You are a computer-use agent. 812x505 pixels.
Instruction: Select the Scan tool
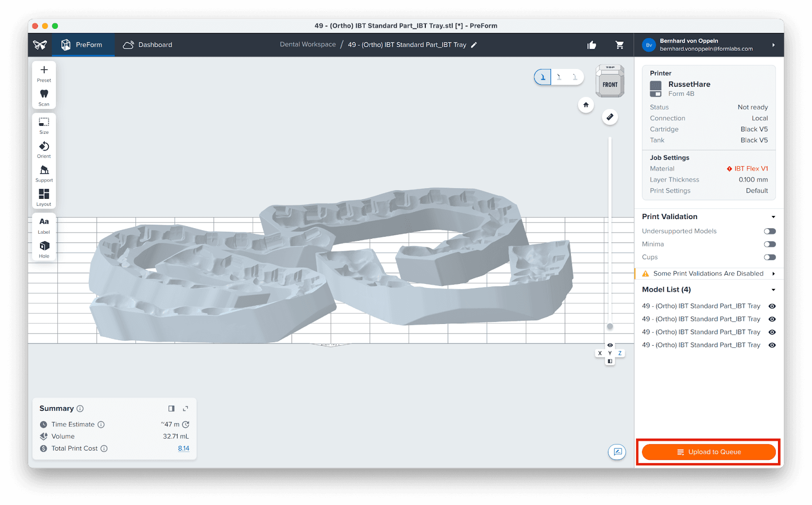click(44, 95)
